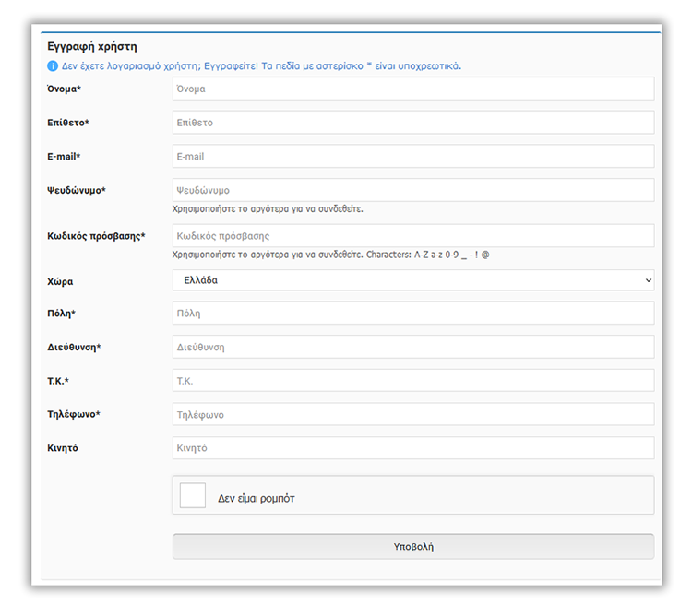Click the 'Δεν είμαι ρομπότ' label text
Image resolution: width=692 pixels, height=616 pixels.
[x=257, y=498]
